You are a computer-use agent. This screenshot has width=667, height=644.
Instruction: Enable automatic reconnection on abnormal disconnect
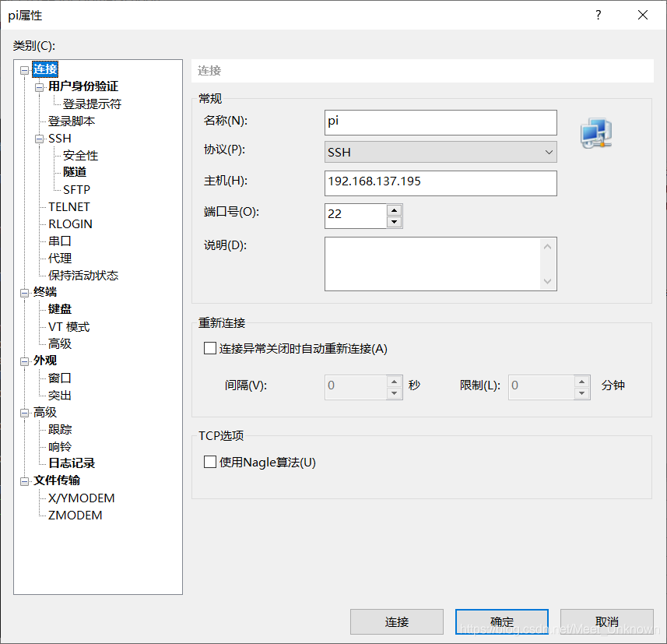tap(209, 348)
